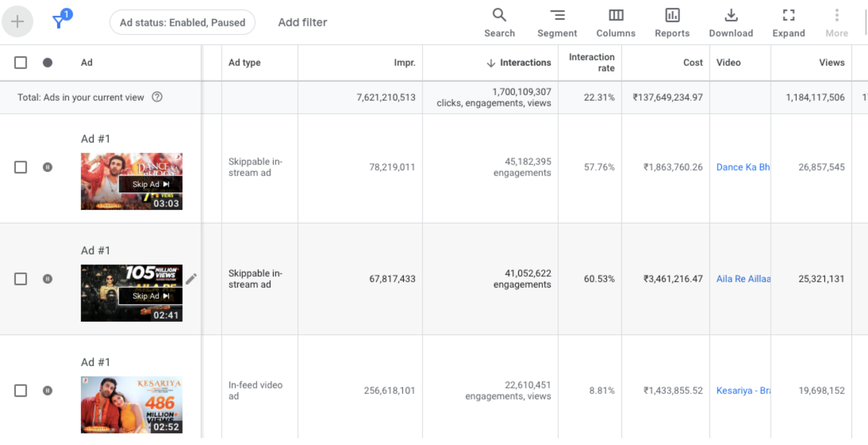Open the More options menu
The height and width of the screenshot is (445, 868).
836,22
